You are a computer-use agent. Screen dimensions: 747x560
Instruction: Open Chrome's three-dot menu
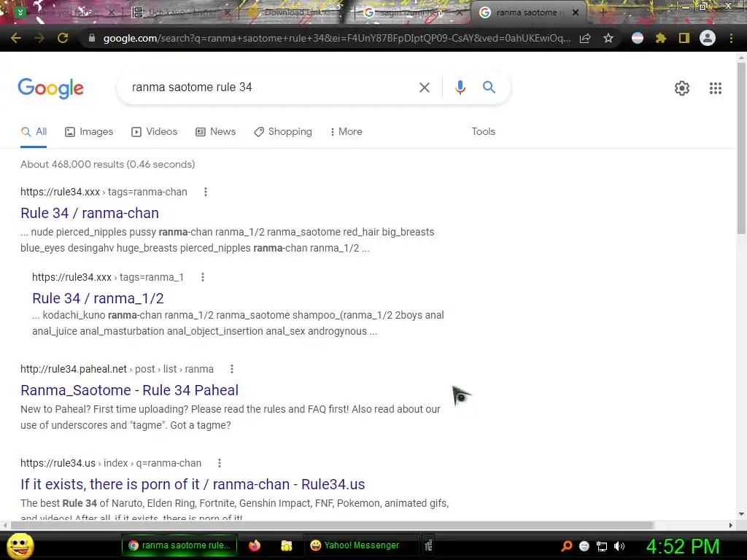click(731, 38)
